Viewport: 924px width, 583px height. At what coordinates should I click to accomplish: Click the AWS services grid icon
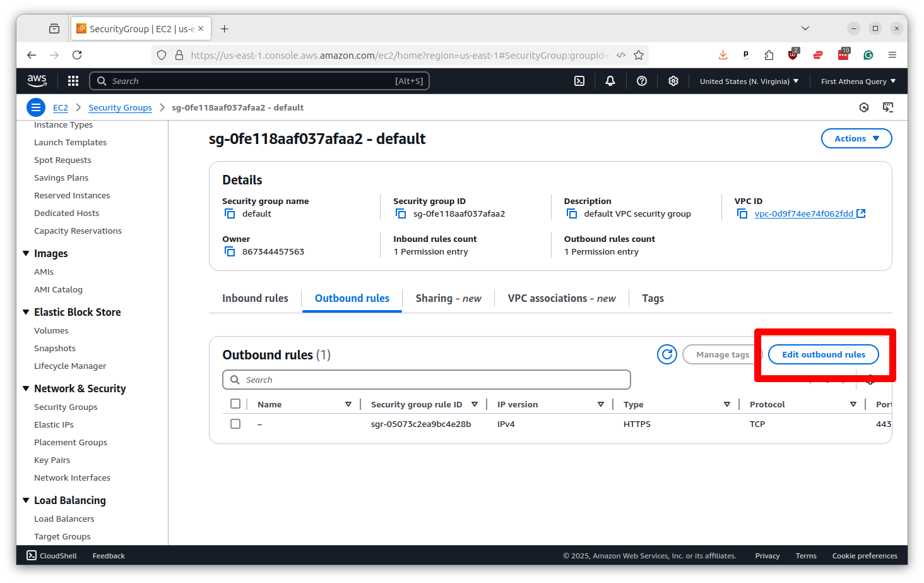click(73, 81)
